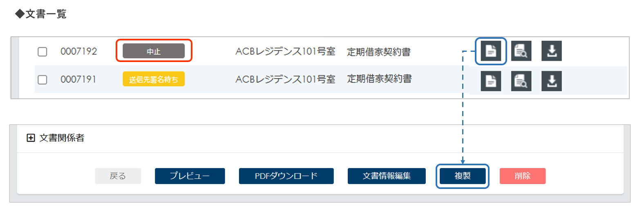Click preview magnifier icon for document 0007192

[521, 51]
